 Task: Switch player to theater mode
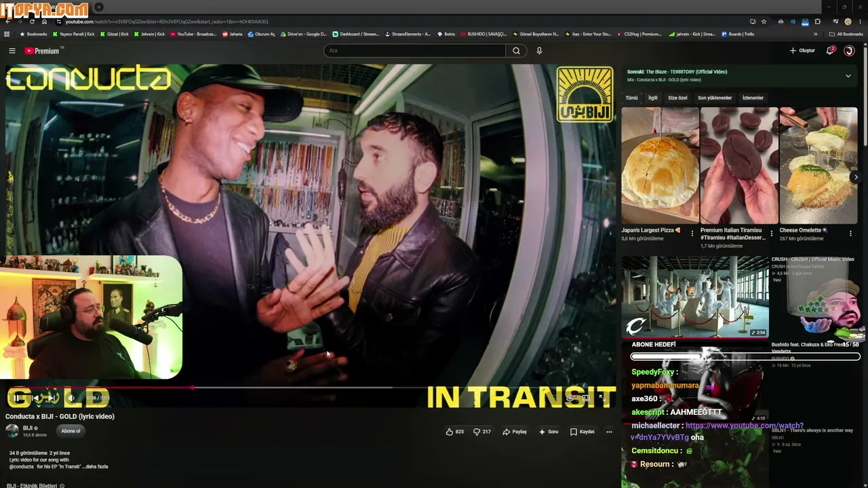click(587, 398)
